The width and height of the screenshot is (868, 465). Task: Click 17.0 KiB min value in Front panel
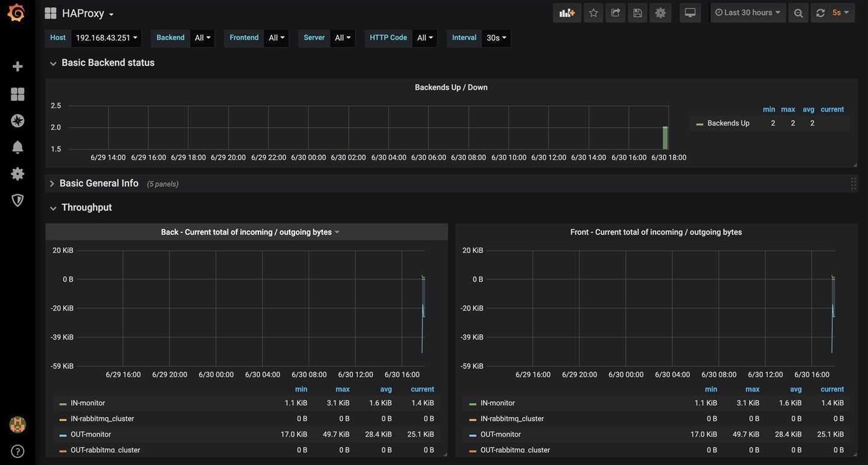point(704,435)
